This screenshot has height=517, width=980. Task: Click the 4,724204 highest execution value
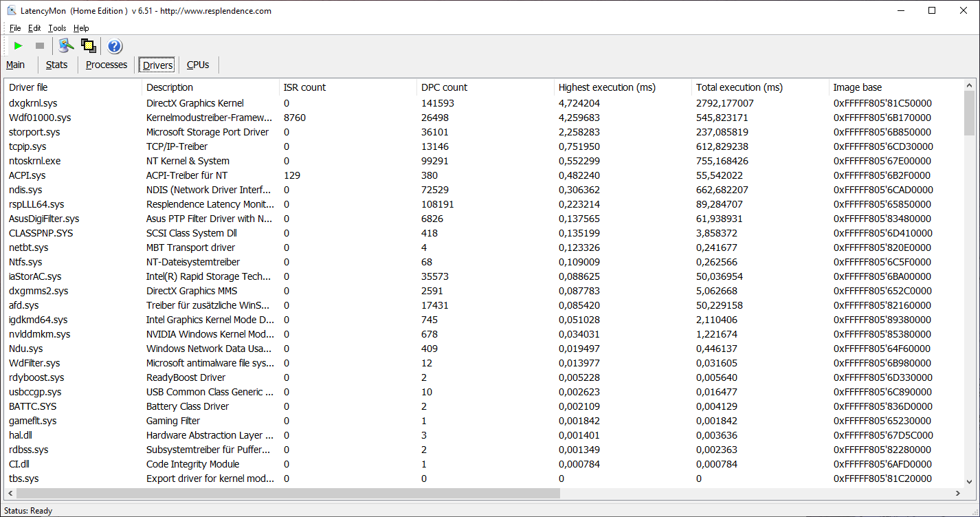point(579,103)
